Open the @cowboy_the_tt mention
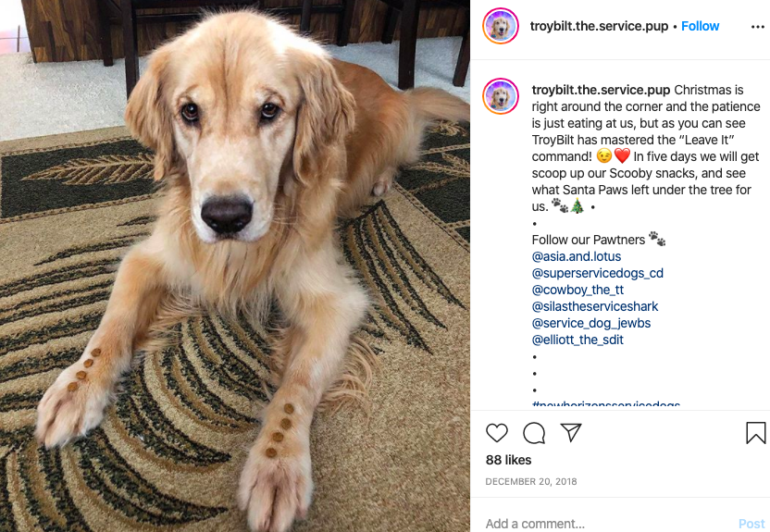 pos(577,290)
